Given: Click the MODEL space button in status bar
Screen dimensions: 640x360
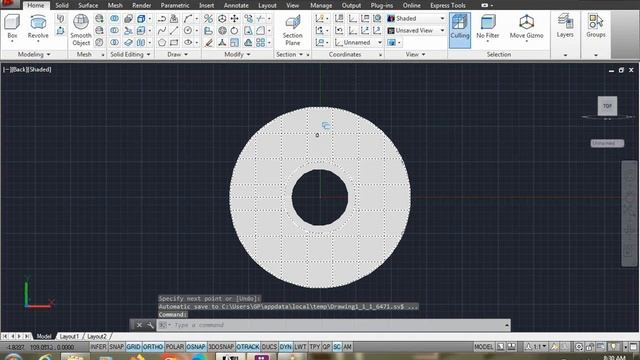Looking at the screenshot, I should [x=484, y=347].
